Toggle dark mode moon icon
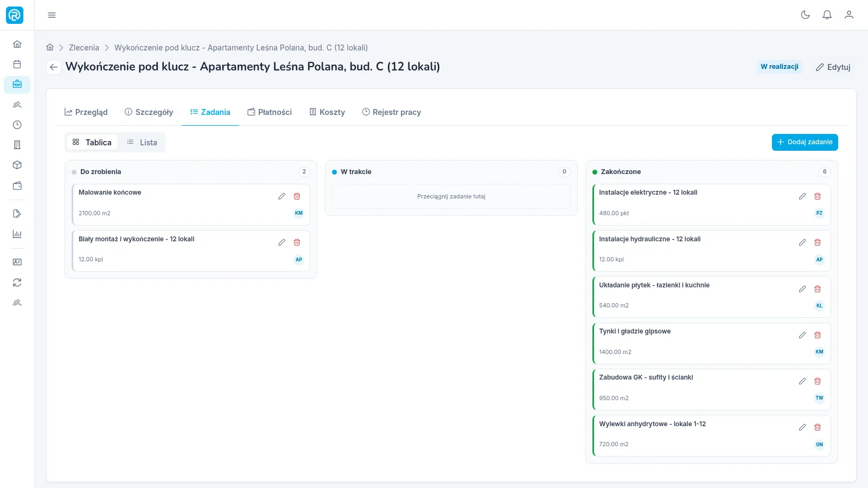The image size is (868, 488). point(805,15)
